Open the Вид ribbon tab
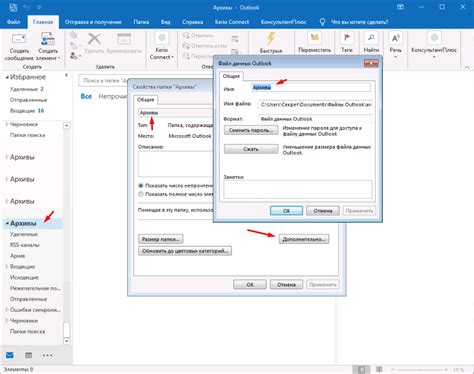 coord(166,22)
